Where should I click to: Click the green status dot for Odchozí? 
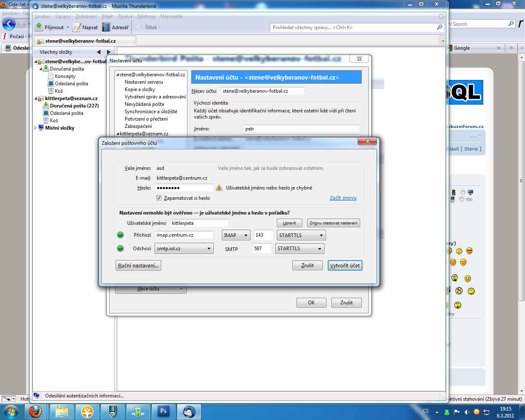[x=120, y=248]
